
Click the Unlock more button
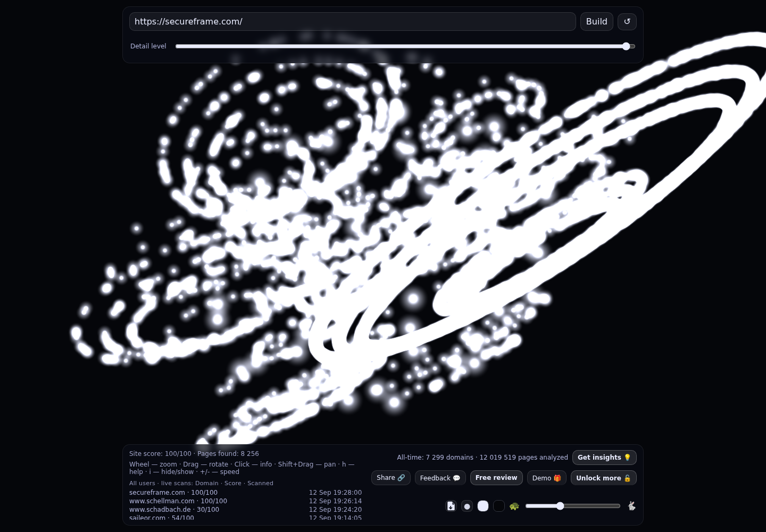click(x=604, y=478)
